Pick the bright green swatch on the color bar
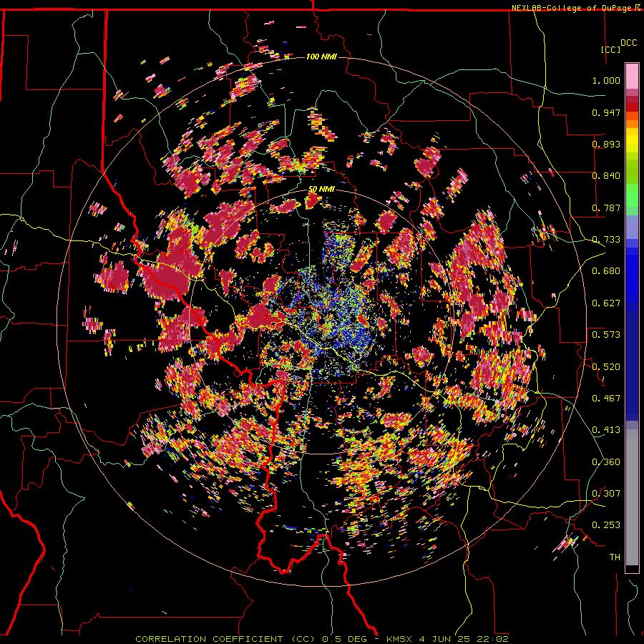 point(632,195)
